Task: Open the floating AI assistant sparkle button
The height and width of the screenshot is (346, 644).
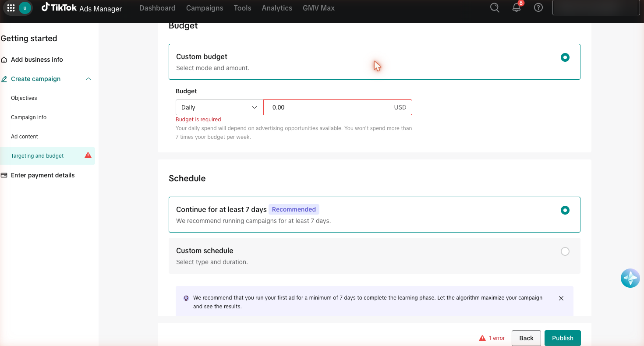Action: point(630,278)
